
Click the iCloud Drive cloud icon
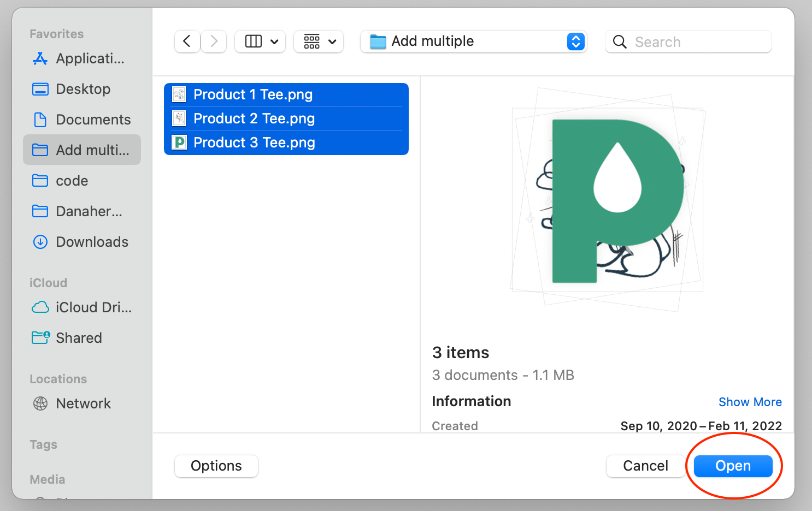coord(40,307)
